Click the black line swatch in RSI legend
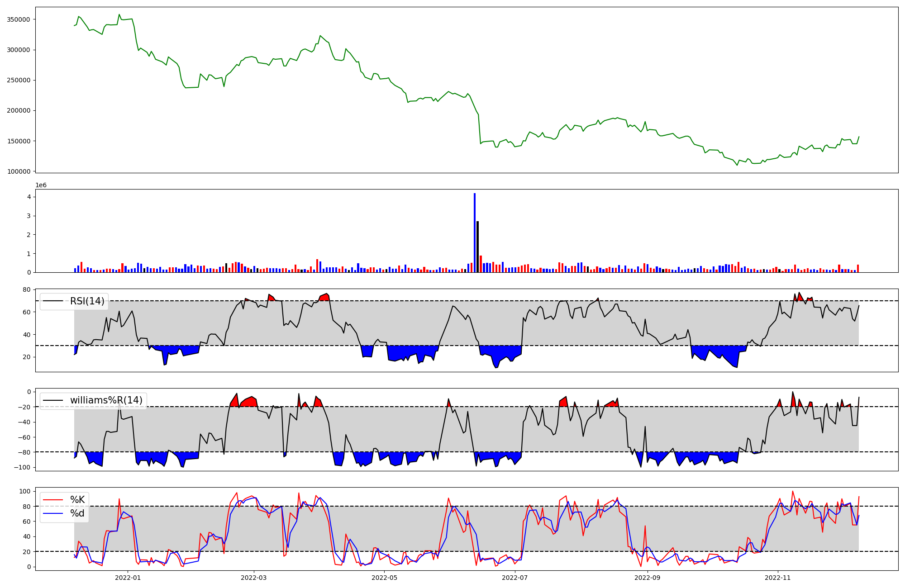905x588 pixels. point(52,301)
